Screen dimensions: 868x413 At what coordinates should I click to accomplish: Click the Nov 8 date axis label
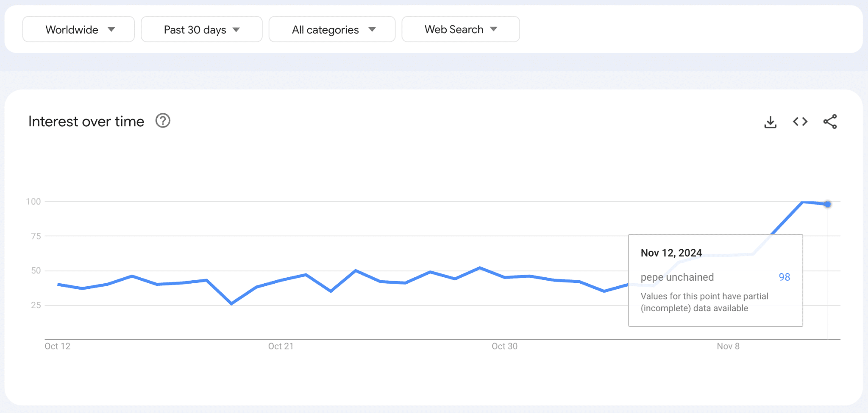[x=728, y=346]
